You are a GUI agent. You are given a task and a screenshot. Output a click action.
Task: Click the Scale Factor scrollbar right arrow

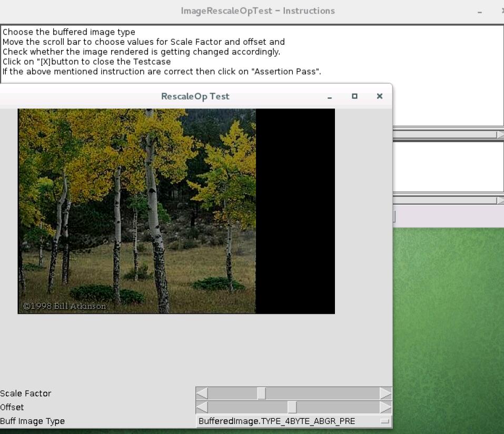[386, 393]
